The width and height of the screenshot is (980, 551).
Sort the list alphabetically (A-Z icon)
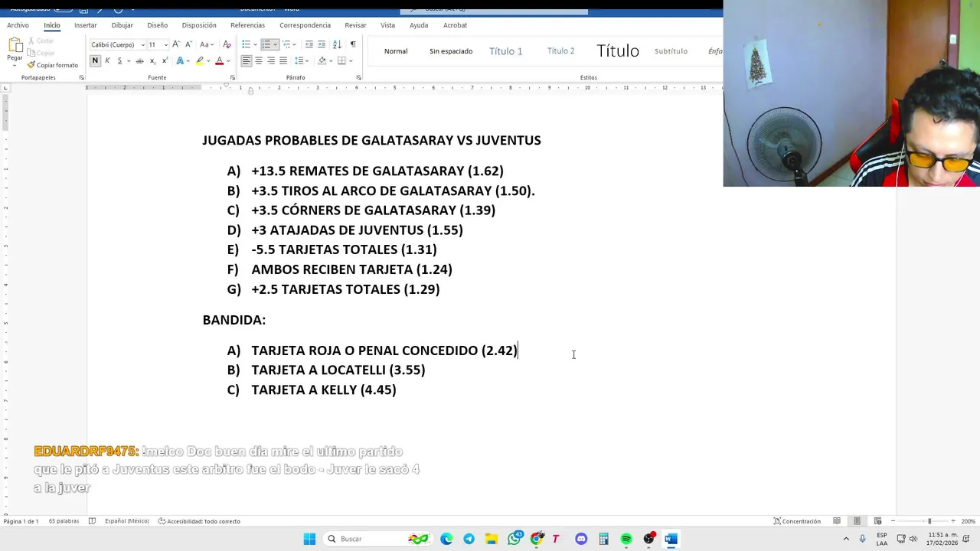click(x=337, y=44)
